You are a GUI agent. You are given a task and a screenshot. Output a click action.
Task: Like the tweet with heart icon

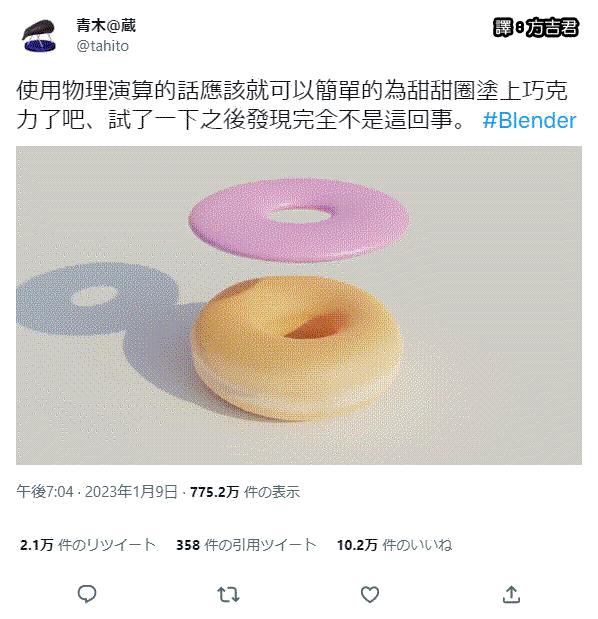370,594
